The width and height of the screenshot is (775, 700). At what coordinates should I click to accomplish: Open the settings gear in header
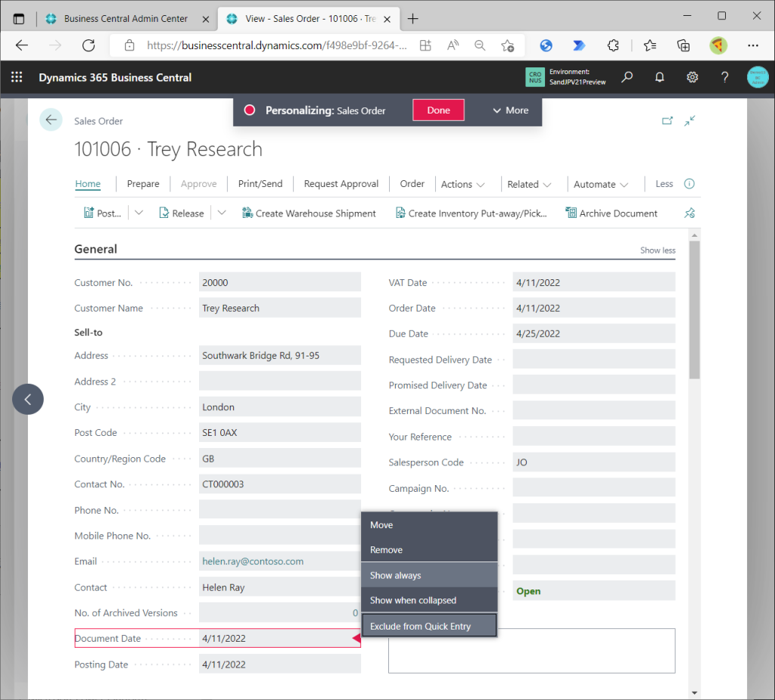tap(692, 77)
